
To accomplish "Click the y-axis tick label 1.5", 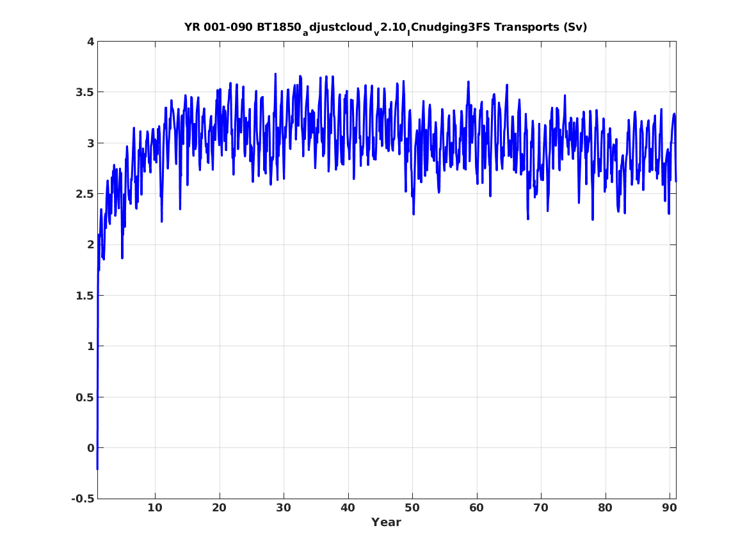I will point(84,296).
